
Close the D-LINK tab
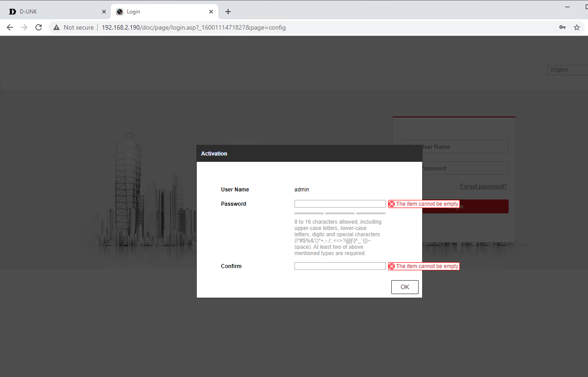(x=104, y=12)
